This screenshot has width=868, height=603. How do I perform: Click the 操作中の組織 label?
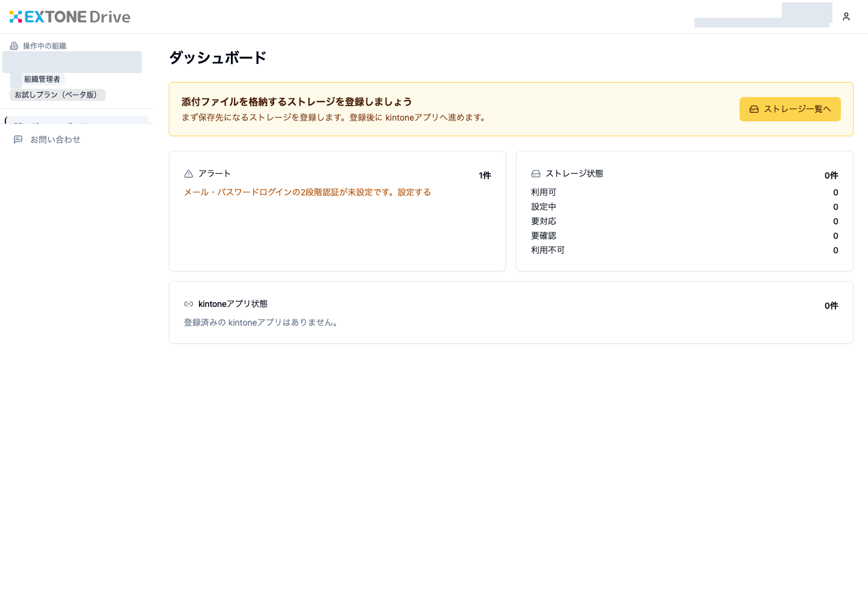[45, 46]
